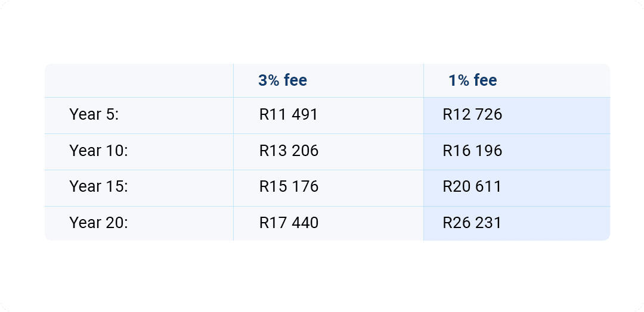Click the R11 491 value cell
The width and height of the screenshot is (644, 312).
click(289, 114)
